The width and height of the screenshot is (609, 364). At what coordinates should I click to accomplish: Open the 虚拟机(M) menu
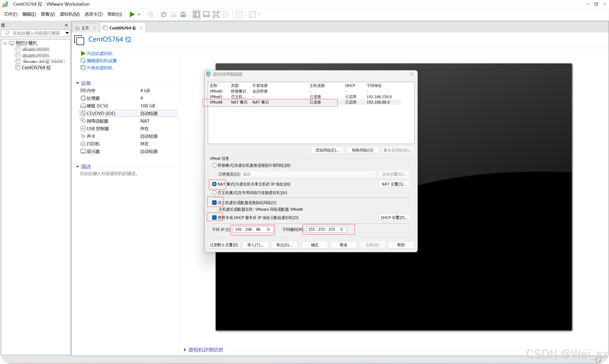tap(70, 14)
